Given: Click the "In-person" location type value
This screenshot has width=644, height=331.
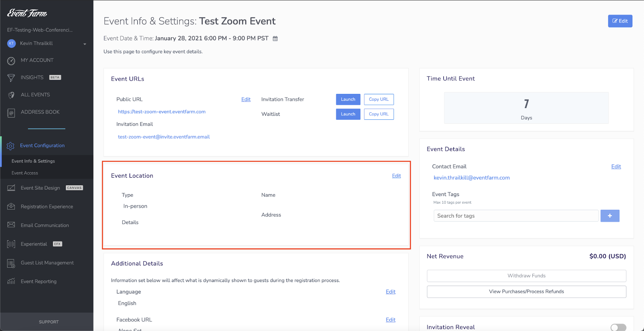Looking at the screenshot, I should [135, 206].
